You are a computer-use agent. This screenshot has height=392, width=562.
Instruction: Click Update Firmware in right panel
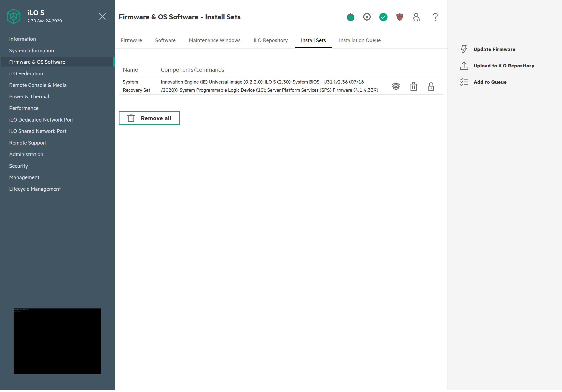tap(494, 49)
